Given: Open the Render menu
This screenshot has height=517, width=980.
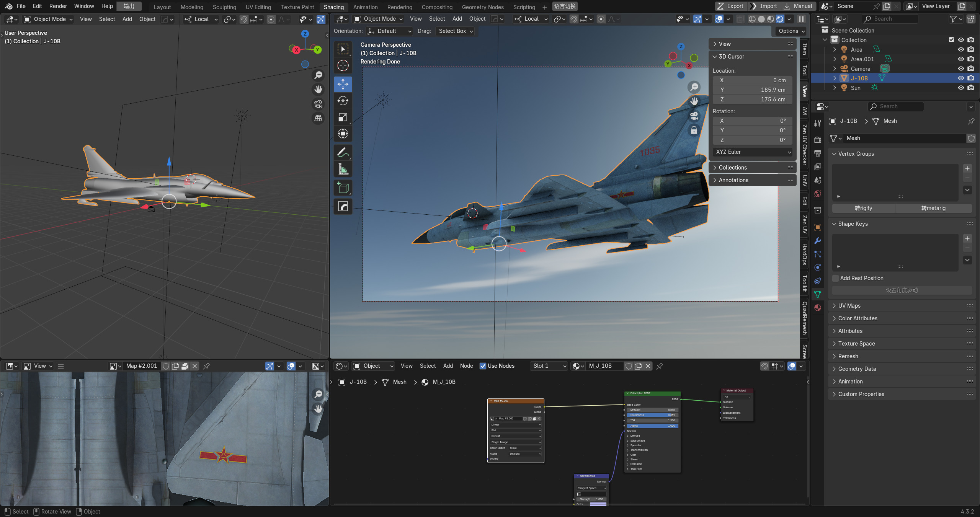Looking at the screenshot, I should (58, 6).
